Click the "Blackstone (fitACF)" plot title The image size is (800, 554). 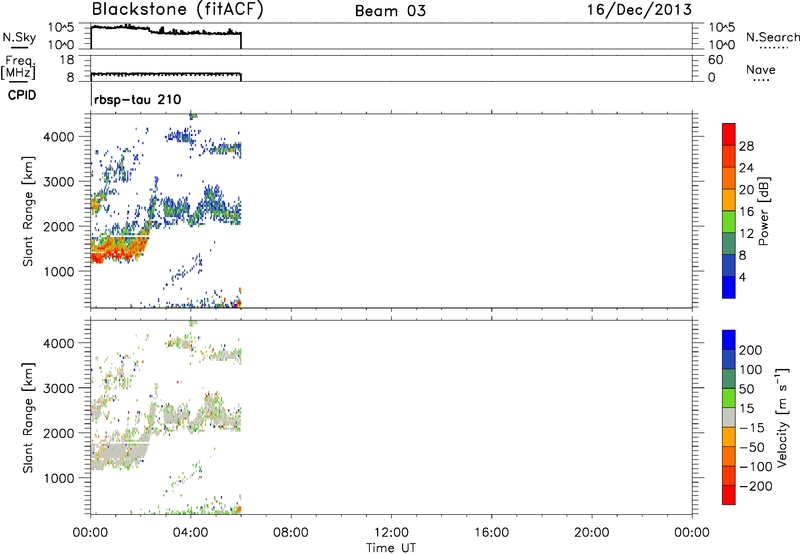178,9
